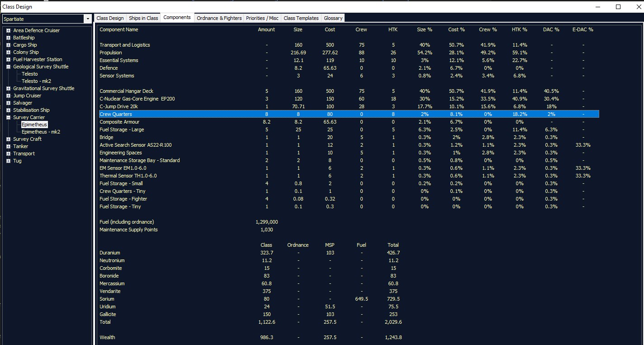Select the Tanker label in tree
Screen dimensions: 644x345
click(x=21, y=146)
